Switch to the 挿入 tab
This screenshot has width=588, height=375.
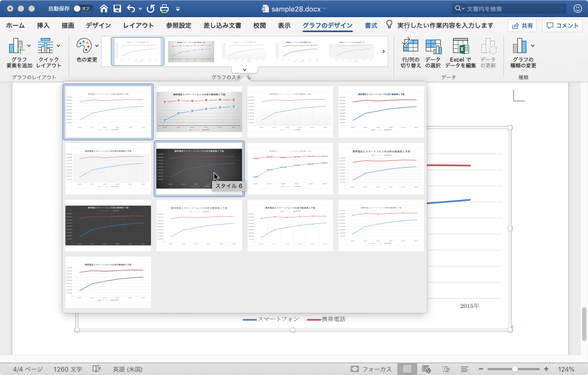(x=43, y=26)
